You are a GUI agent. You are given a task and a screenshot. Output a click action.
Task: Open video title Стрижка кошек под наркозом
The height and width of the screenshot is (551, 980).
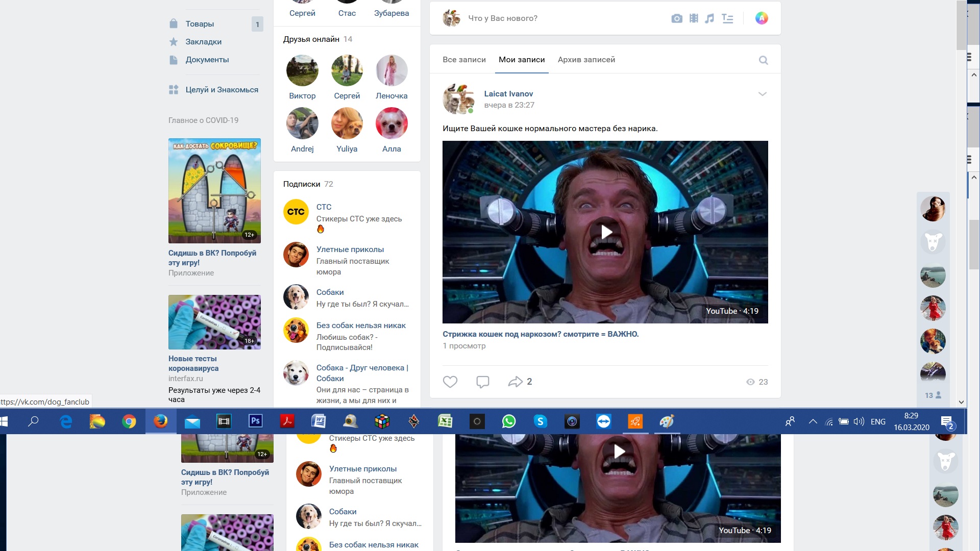click(541, 334)
